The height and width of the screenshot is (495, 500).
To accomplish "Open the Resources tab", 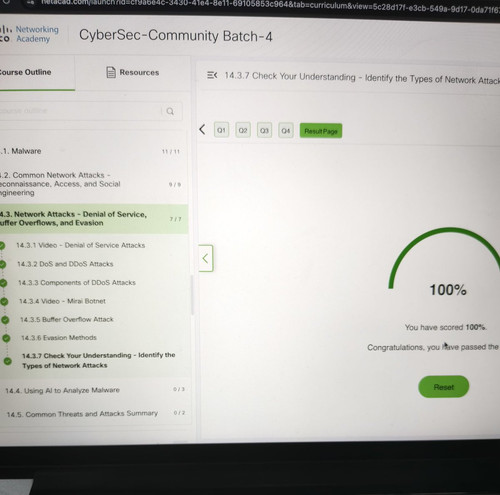I will click(133, 72).
